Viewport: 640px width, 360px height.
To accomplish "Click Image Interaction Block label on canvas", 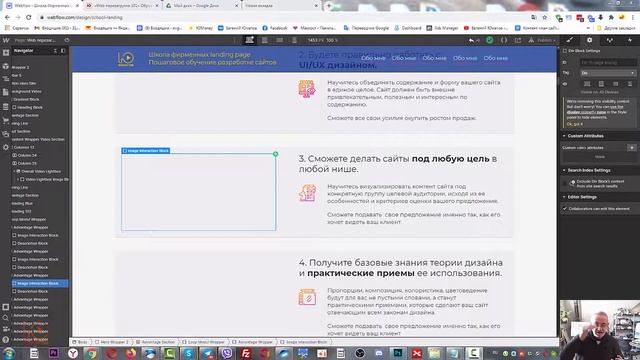I will [146, 151].
